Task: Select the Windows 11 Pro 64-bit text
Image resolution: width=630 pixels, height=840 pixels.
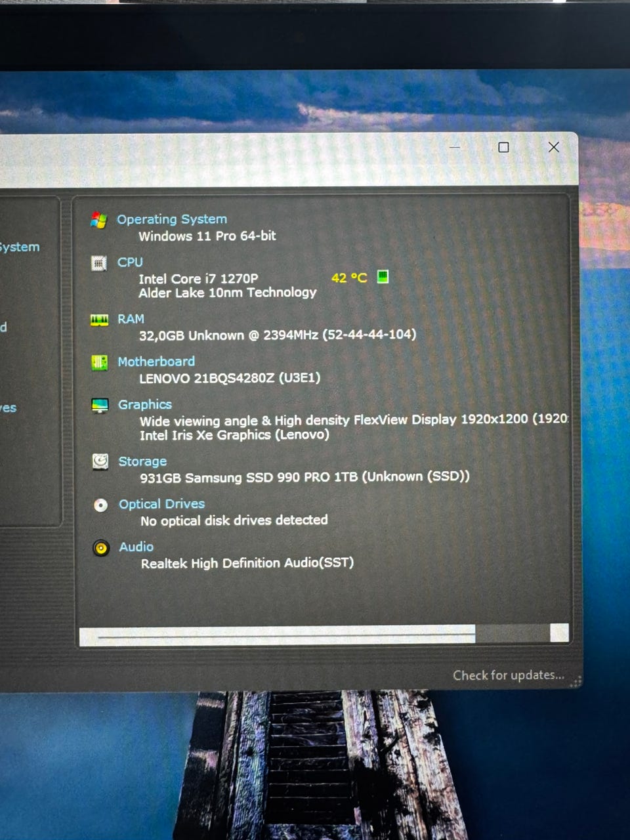Action: (207, 236)
